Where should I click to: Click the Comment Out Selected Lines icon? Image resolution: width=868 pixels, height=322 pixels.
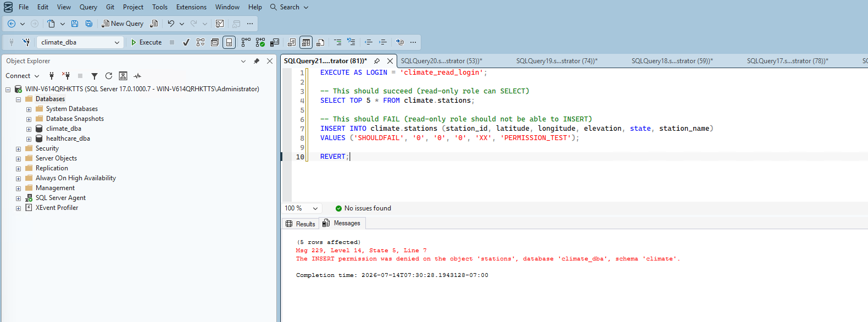[x=337, y=42]
